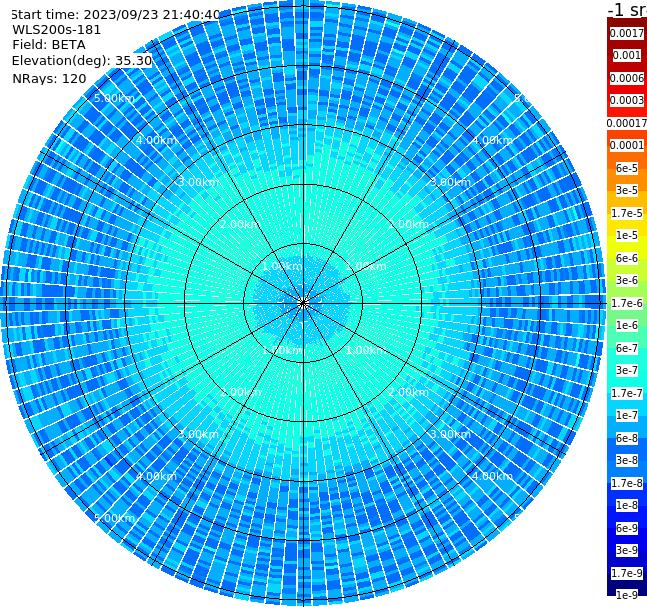
Task: Click the 4.00km range label in lower-right quadrant
Action: (x=492, y=476)
